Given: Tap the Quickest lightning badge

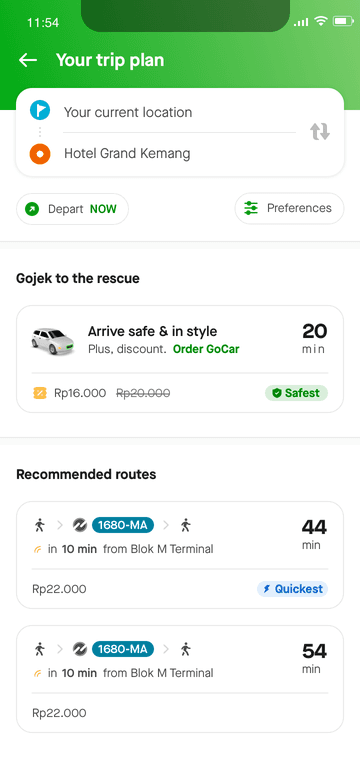Looking at the screenshot, I should (292, 589).
